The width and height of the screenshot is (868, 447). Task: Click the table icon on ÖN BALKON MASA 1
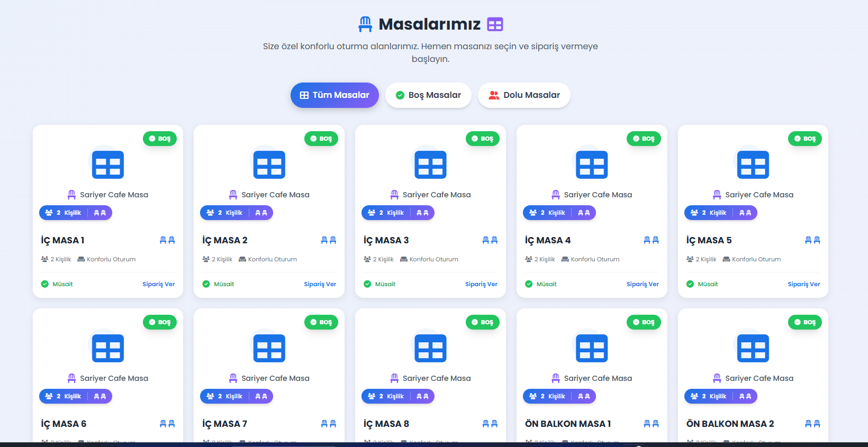coord(592,348)
